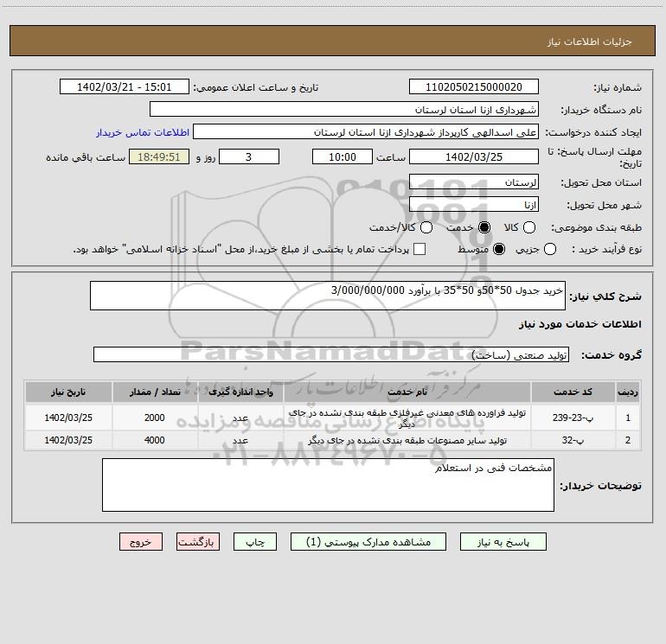This screenshot has width=666, height=644.
Task: Click the buyer notes box مشخصات فنی در استعلام
Action: click(x=328, y=485)
